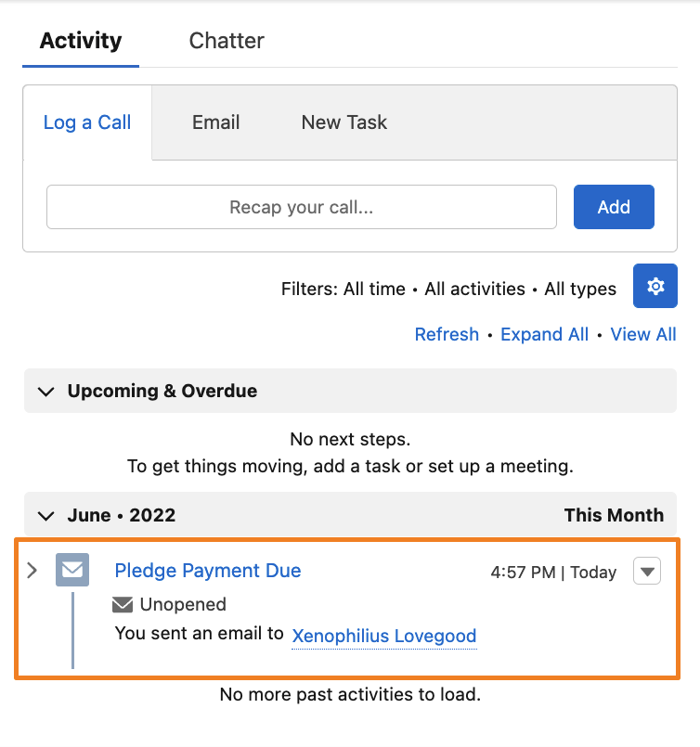The height and width of the screenshot is (747, 700).
Task: Collapse the Upcoming & Overdue section
Action: click(46, 391)
